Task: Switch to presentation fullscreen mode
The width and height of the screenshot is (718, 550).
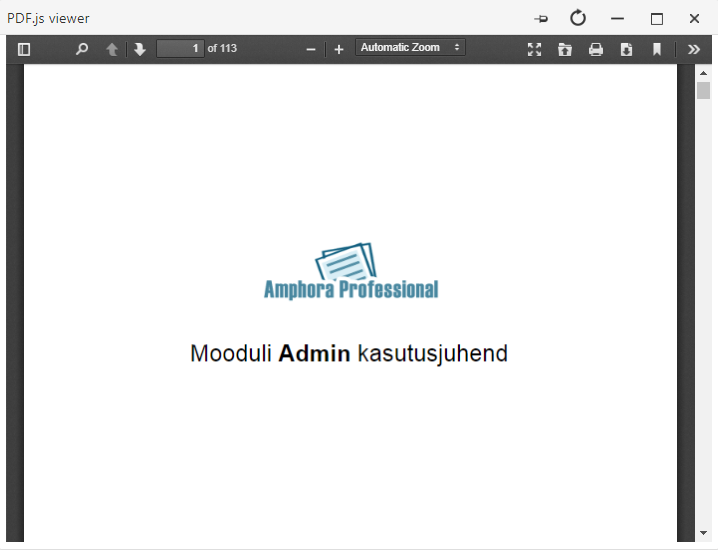Action: [x=534, y=49]
